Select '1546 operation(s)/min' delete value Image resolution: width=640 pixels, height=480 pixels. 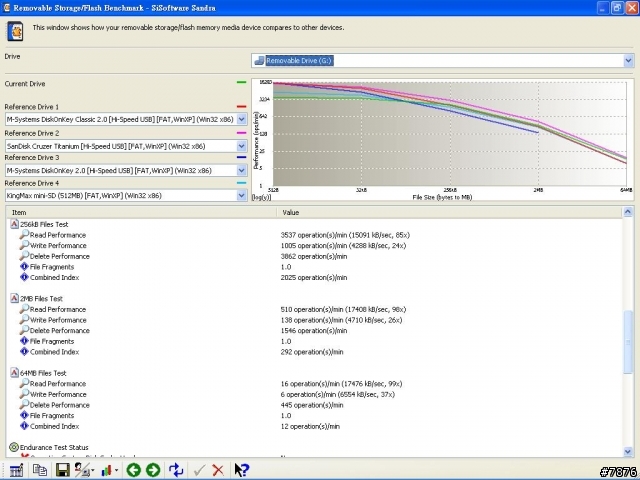(x=314, y=331)
